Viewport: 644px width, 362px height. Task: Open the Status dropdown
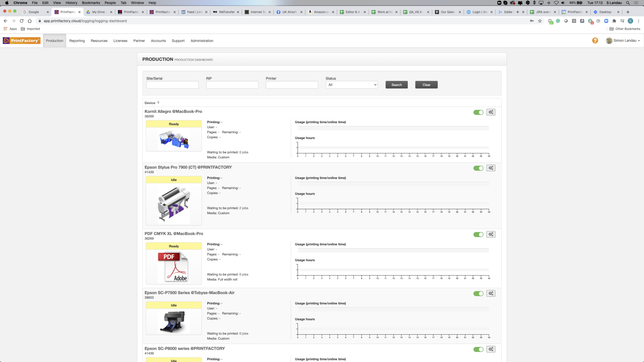351,85
